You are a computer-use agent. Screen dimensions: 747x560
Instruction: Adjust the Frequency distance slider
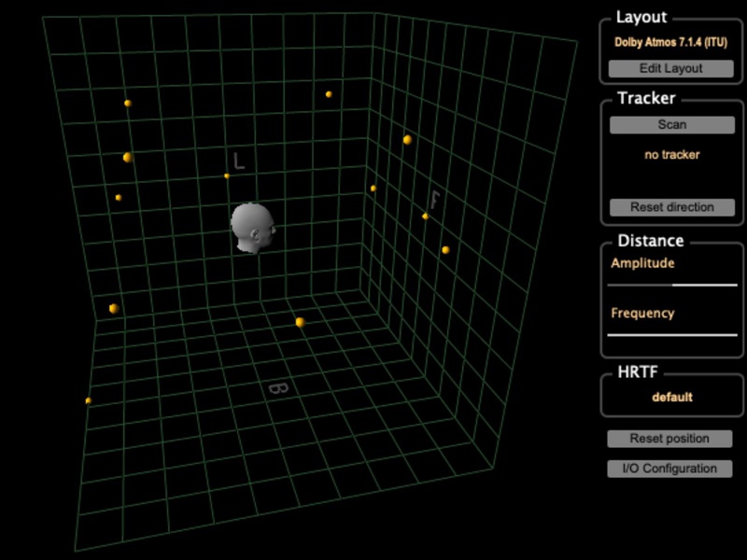tap(672, 335)
